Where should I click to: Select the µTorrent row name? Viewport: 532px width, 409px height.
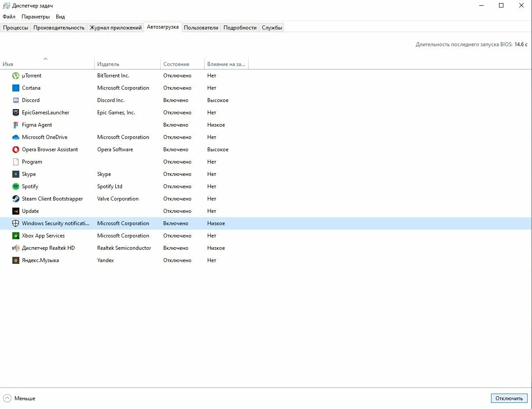coord(32,76)
